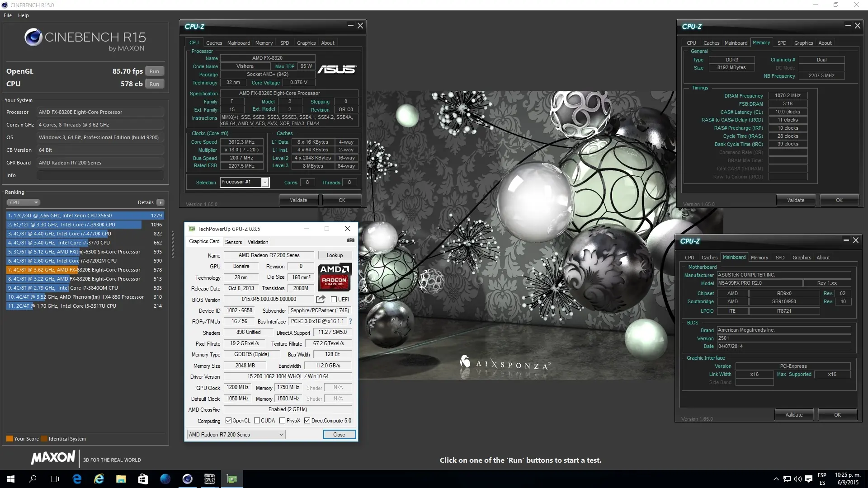Show hidden tray icons chevron
Image resolution: width=868 pixels, height=488 pixels.
[x=776, y=479]
